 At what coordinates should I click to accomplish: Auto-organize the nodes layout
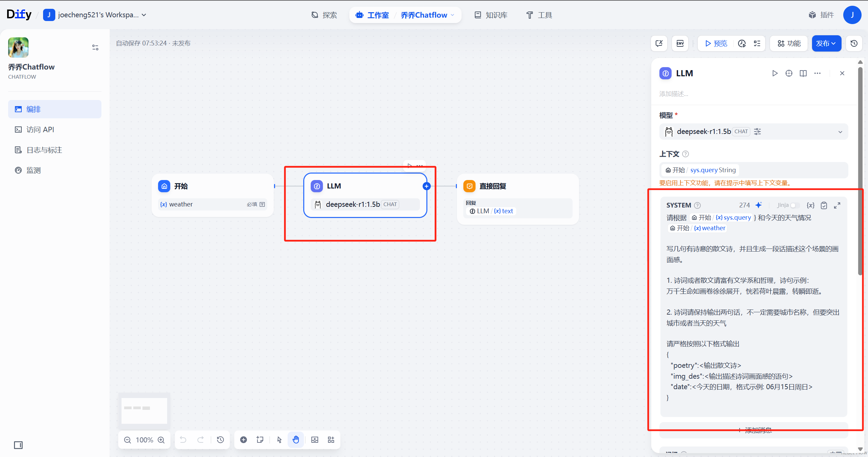coord(331,440)
